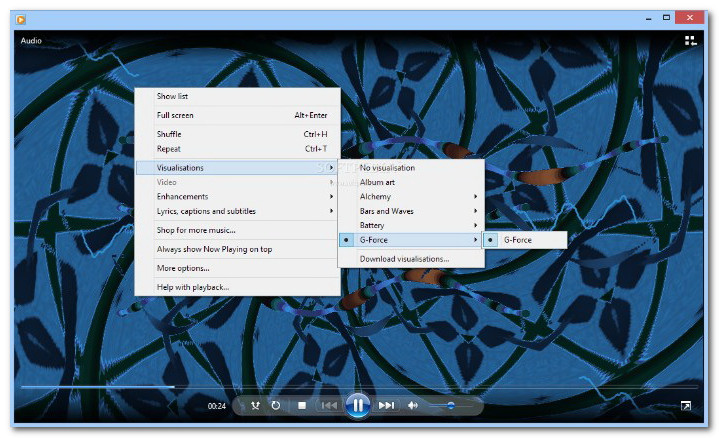The image size is (719, 438).
Task: Turn on repeat in playback controls bar
Action: [276, 405]
